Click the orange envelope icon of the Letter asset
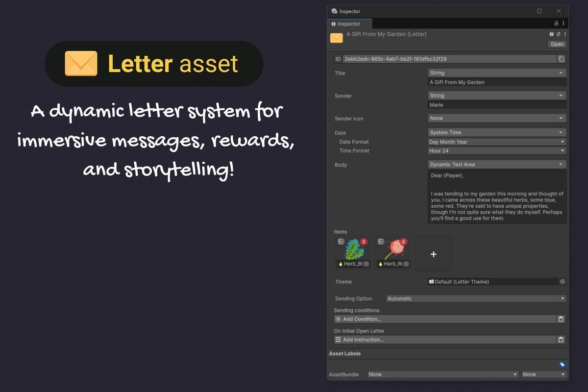588x392 pixels. pyautogui.click(x=336, y=38)
